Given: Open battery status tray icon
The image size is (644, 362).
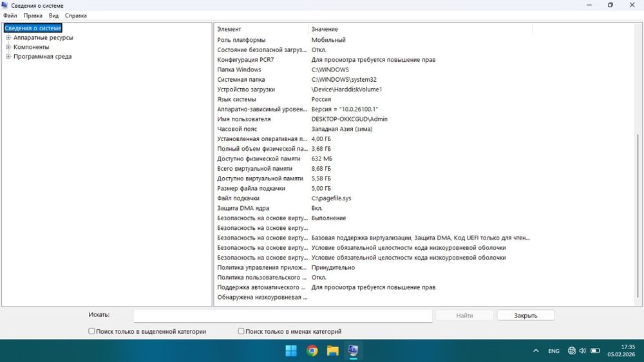Looking at the screenshot, I should (x=595, y=350).
